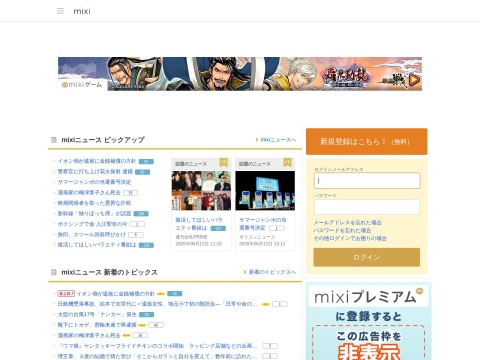Click UP ribbon icon on first 話題のニュース card
This screenshot has height=360, width=480.
coord(224,163)
